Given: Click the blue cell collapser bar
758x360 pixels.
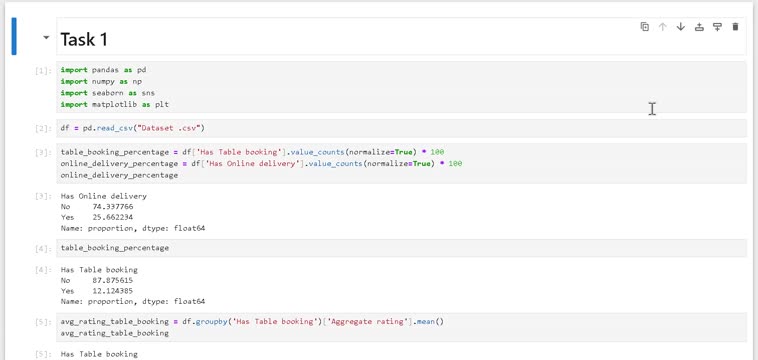Looking at the screenshot, I should point(14,36).
